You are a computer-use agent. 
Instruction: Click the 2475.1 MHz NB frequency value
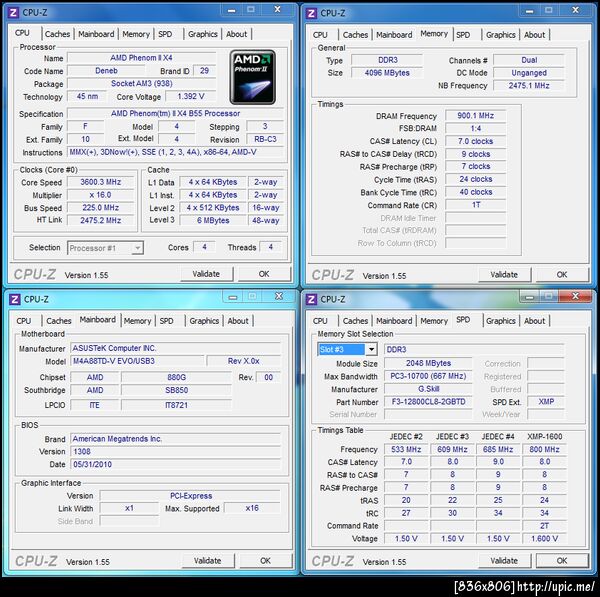click(x=529, y=86)
